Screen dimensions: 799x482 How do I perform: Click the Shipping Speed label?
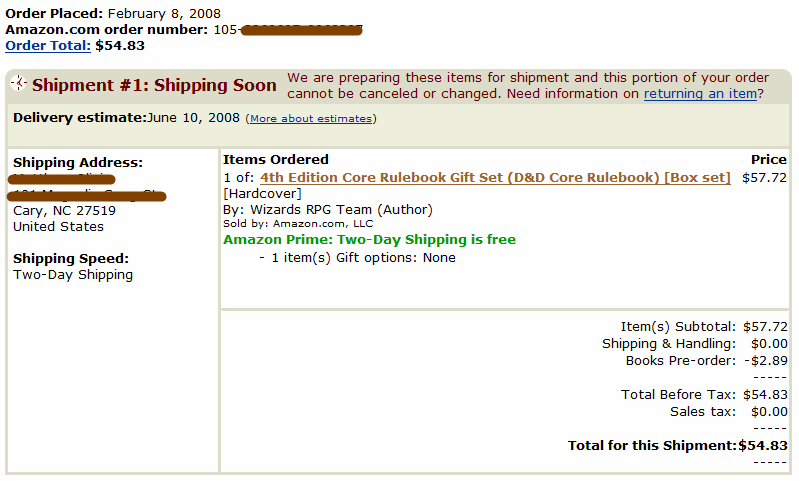[70, 259]
